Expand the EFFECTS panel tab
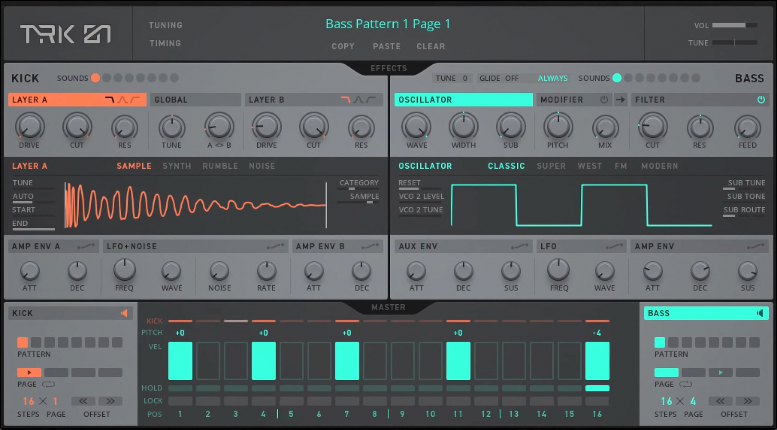The image size is (777, 430). click(x=388, y=68)
